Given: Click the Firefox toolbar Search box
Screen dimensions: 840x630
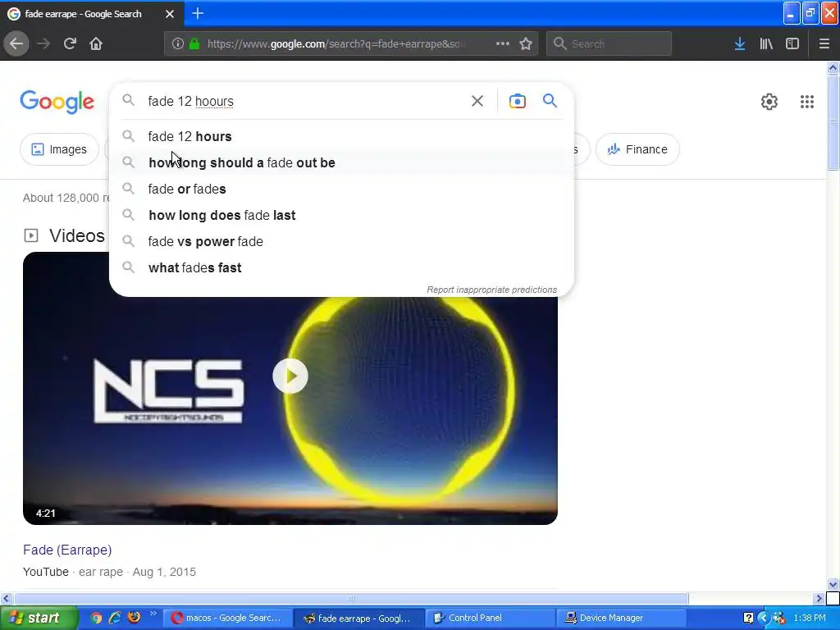Looking at the screenshot, I should [x=609, y=44].
